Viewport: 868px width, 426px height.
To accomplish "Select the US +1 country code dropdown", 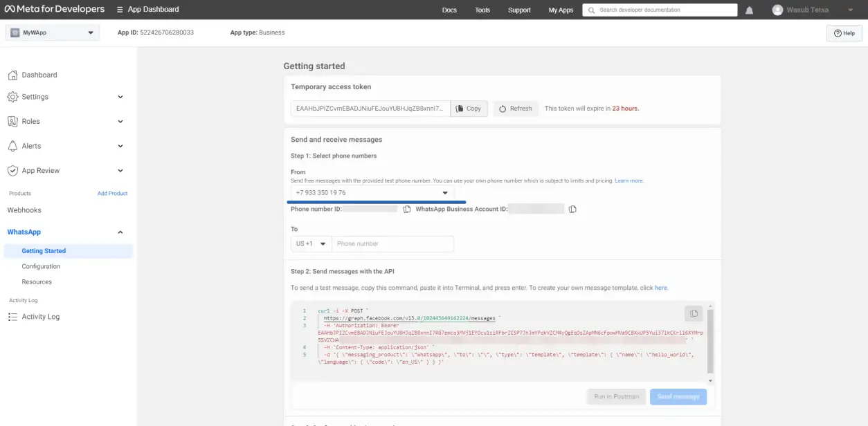I will 311,244.
